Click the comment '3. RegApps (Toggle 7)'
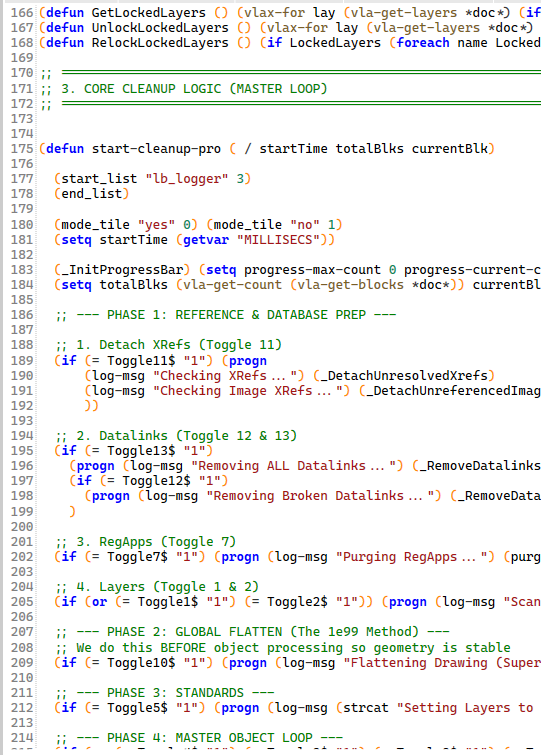541x755 pixels. pyautogui.click(x=156, y=542)
